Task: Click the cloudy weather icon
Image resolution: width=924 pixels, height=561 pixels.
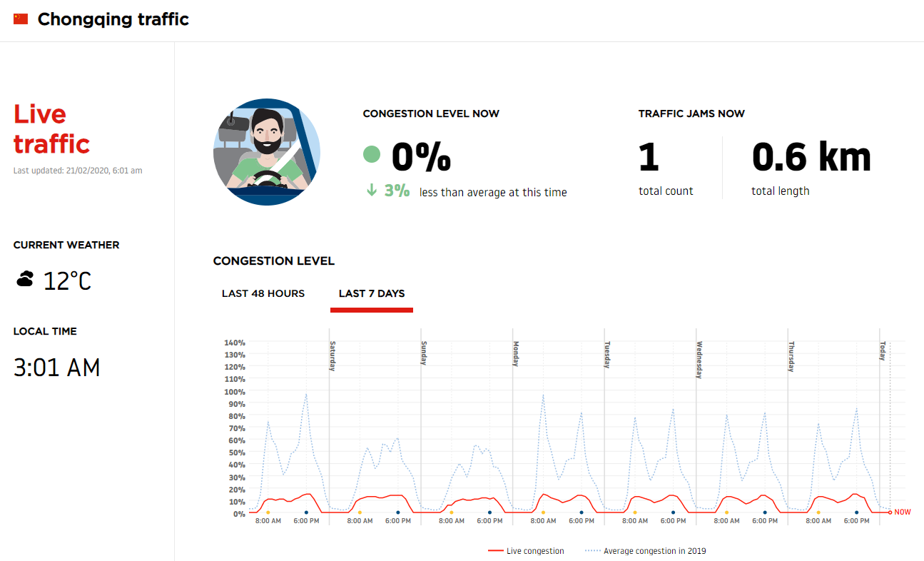Action: 25,279
